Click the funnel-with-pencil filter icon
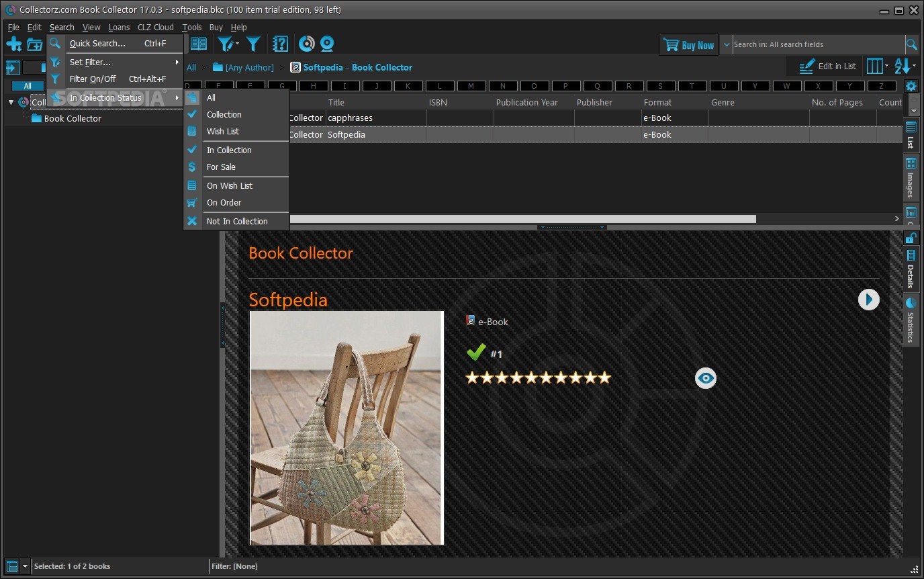Viewport: 924px width, 579px height. click(x=225, y=44)
